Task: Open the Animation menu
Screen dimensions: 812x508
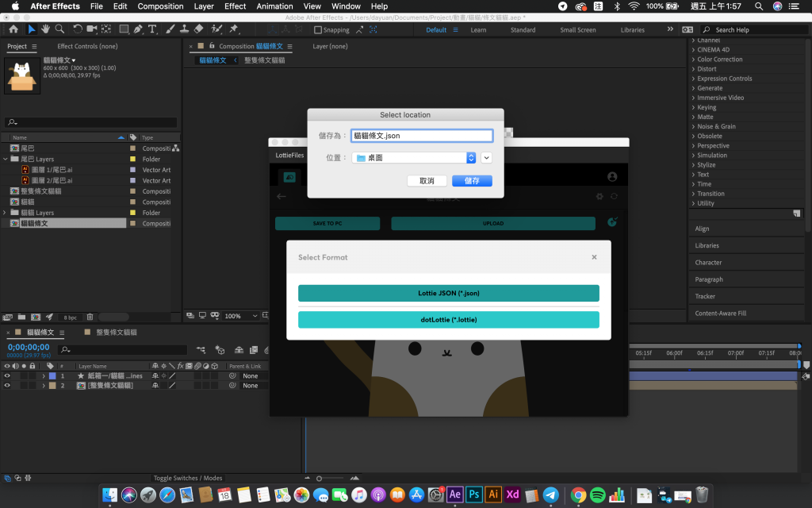Action: coord(274,6)
